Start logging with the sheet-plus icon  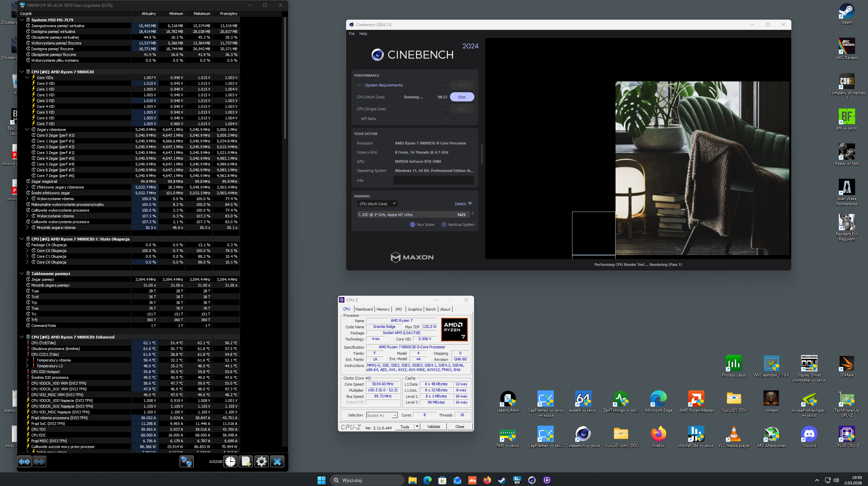pyautogui.click(x=246, y=462)
